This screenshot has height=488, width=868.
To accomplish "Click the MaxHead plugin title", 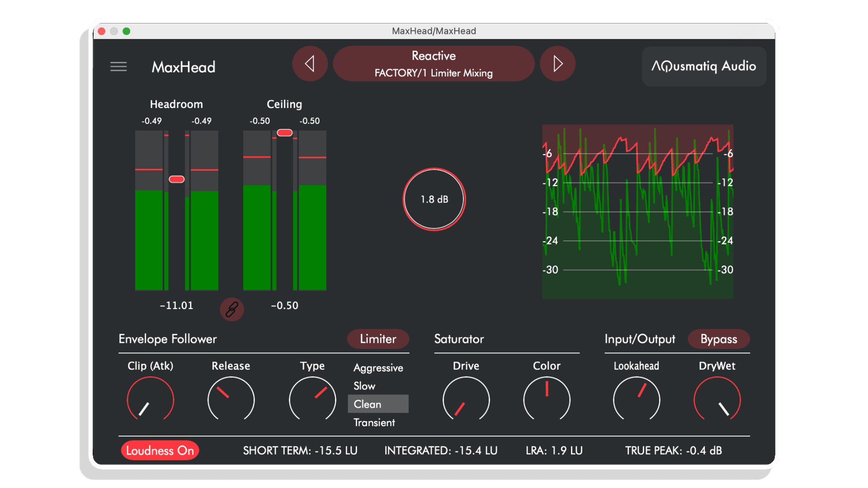I will click(184, 67).
